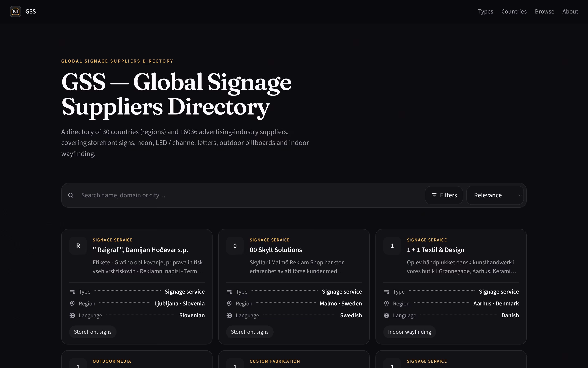Click the Aarhus · Denmark region value
Screen dimensions: 588x368
[x=496, y=304]
